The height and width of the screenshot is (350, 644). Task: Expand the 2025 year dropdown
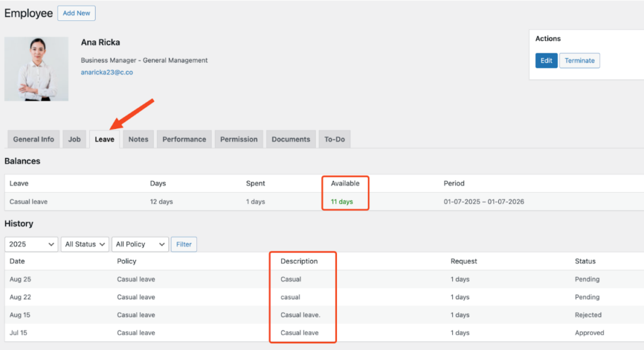tap(31, 244)
